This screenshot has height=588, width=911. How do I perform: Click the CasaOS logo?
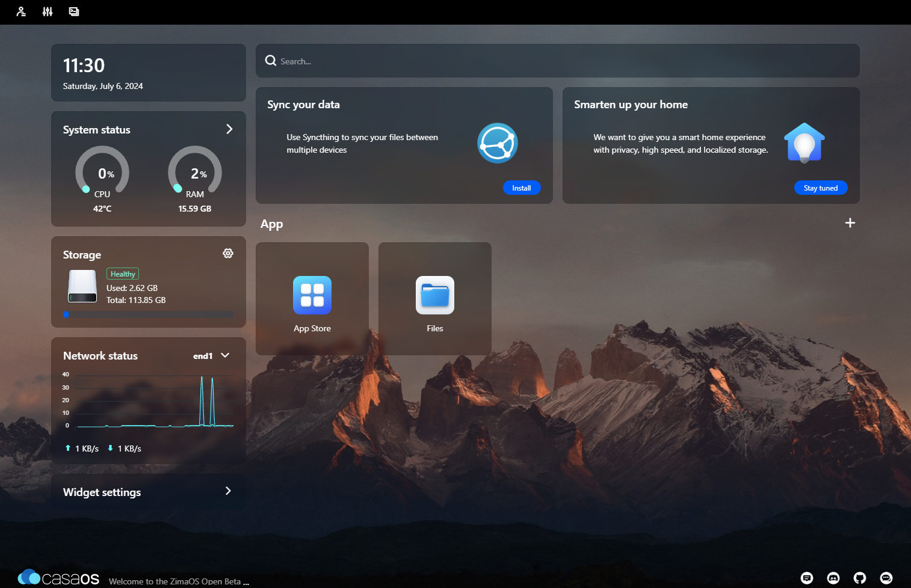pyautogui.click(x=58, y=578)
